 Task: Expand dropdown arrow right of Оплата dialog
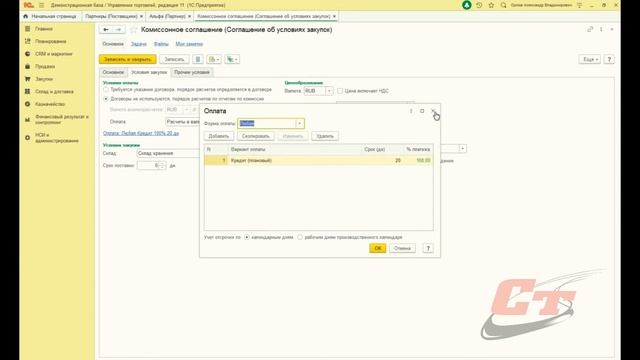click(x=462, y=149)
